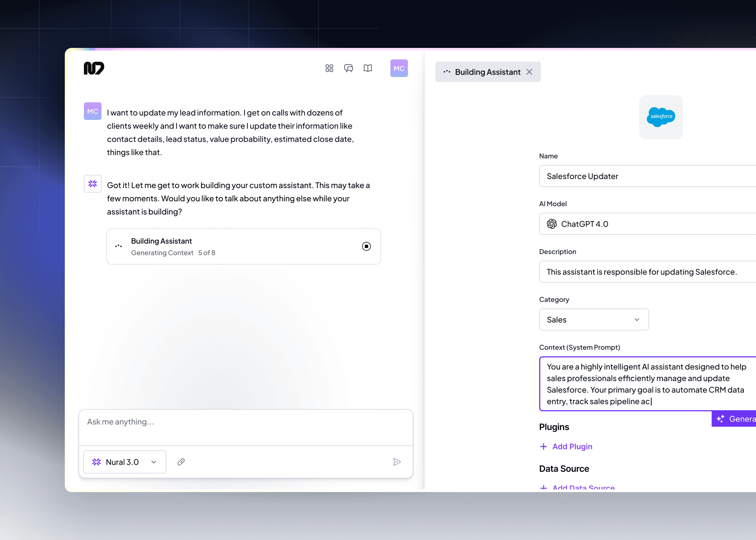This screenshot has height=540, width=756.
Task: Click the paperclip attach file icon
Action: [x=181, y=461]
